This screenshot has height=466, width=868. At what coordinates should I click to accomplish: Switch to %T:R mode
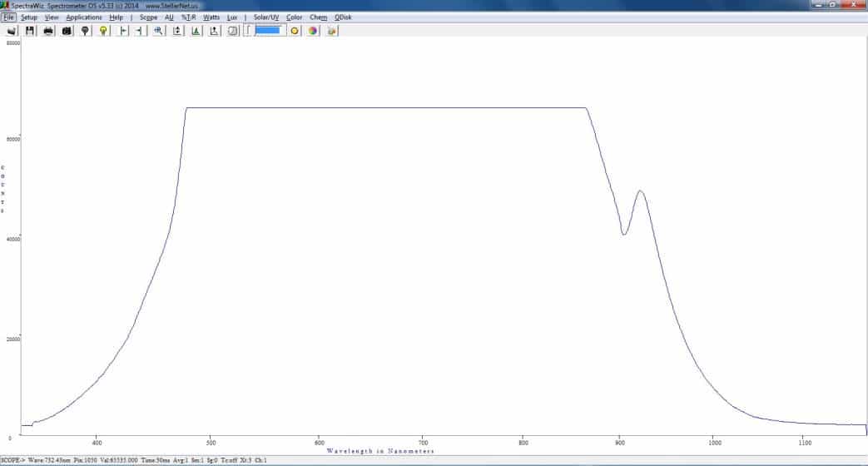[x=188, y=17]
